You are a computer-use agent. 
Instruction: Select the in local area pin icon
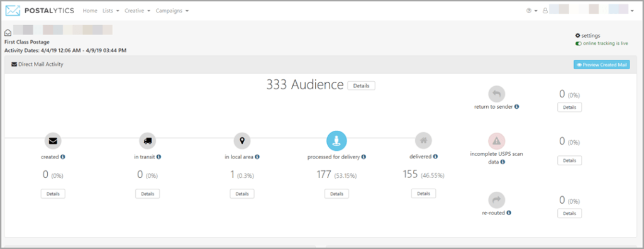coord(242,141)
